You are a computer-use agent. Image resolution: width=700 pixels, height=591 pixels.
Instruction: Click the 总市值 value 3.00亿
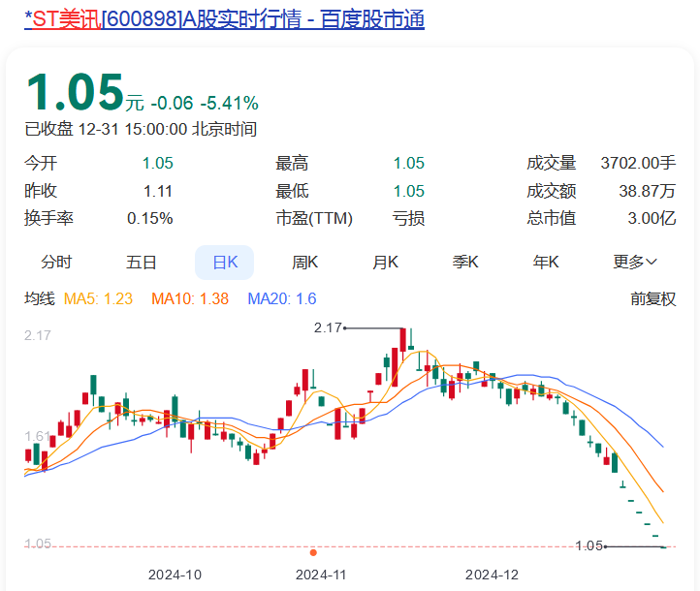652,219
